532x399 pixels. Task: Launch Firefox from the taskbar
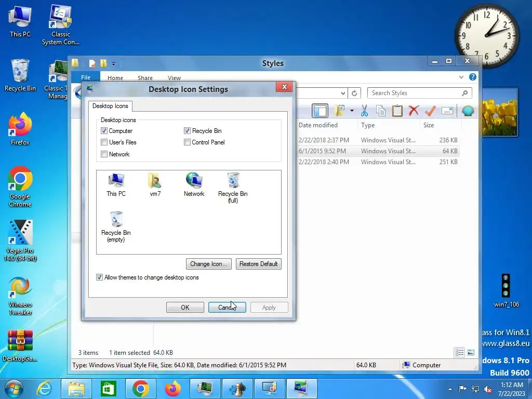pyautogui.click(x=173, y=389)
